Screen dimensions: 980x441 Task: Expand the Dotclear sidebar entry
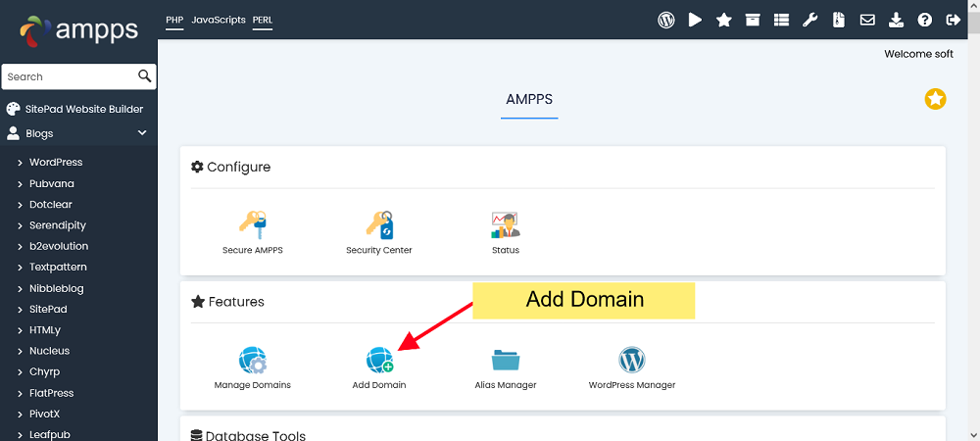coord(20,205)
